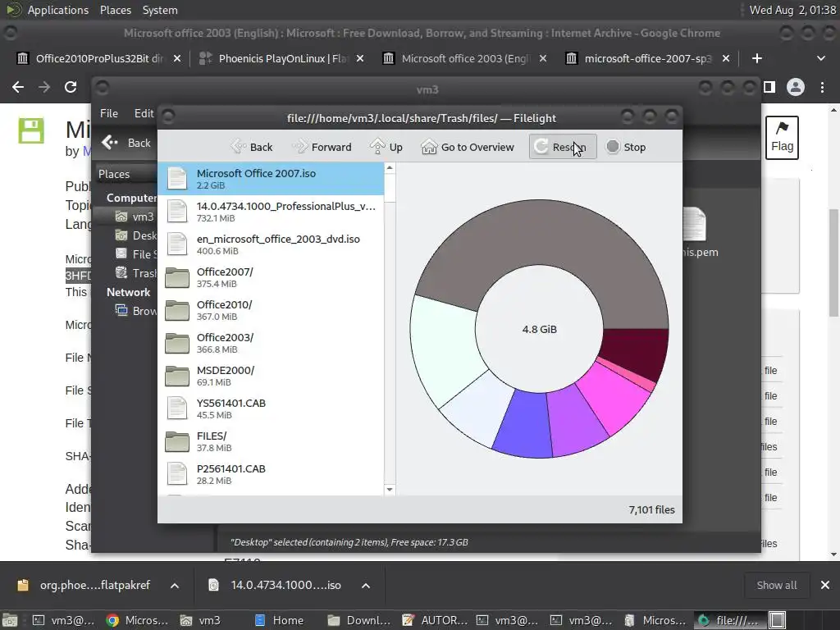Select the Office2003/ folder icon
The image size is (840, 630).
coord(177,343)
